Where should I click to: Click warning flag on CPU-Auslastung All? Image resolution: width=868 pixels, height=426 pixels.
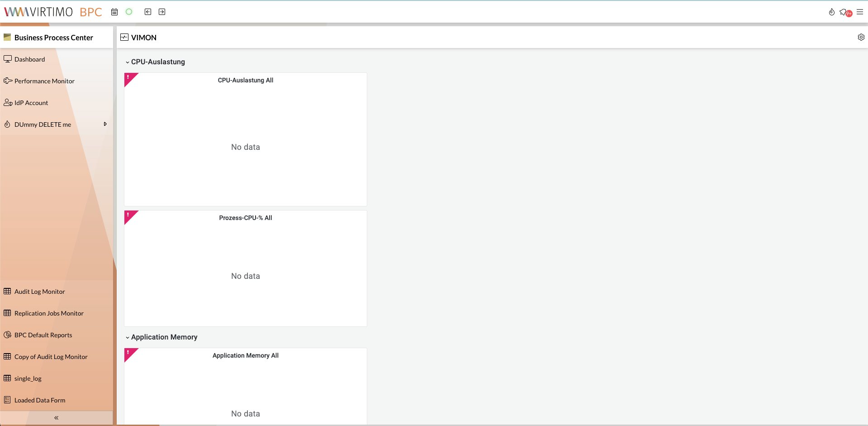(129, 78)
